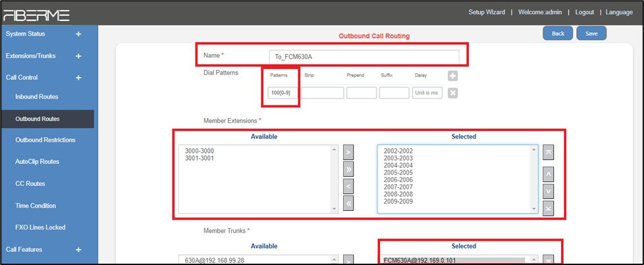The image size is (644, 265).
Task: Click the Welcome:admin link
Action: click(539, 13)
